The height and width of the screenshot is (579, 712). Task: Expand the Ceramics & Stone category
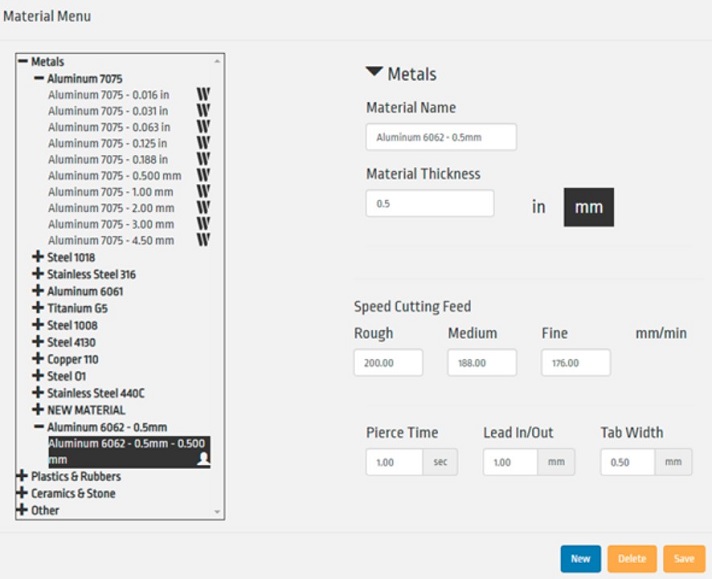click(x=22, y=493)
